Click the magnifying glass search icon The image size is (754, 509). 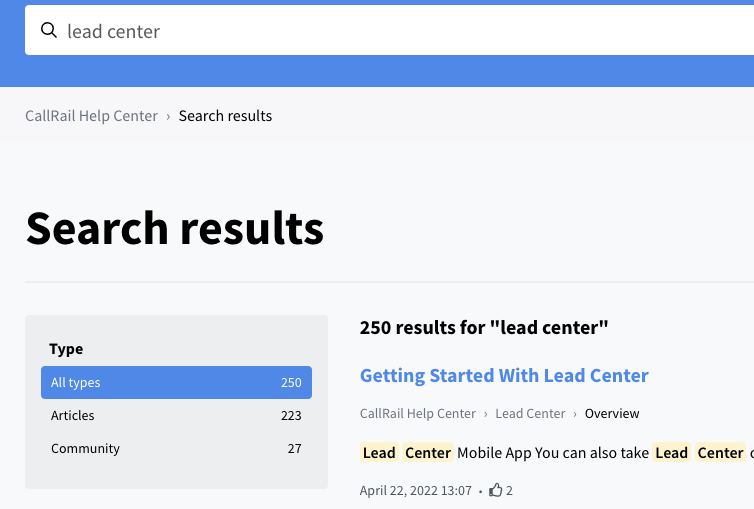49,30
